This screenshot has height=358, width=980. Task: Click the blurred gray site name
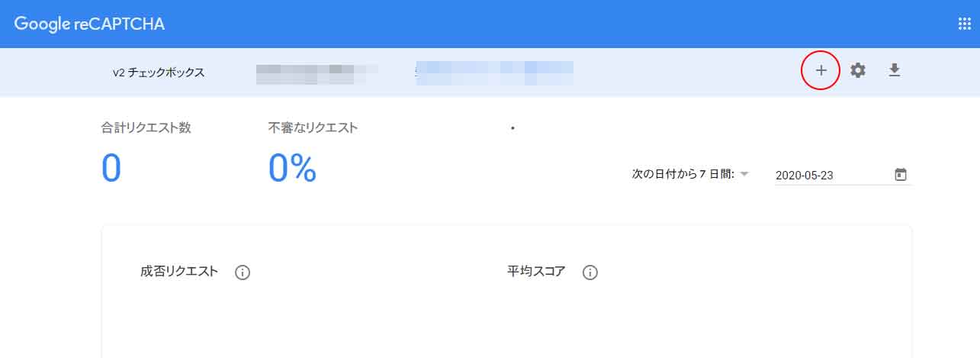(316, 73)
